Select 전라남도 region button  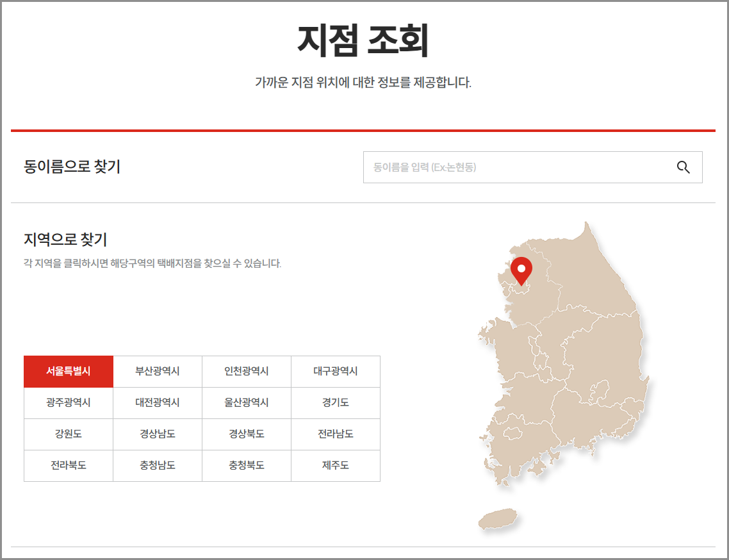click(x=335, y=434)
